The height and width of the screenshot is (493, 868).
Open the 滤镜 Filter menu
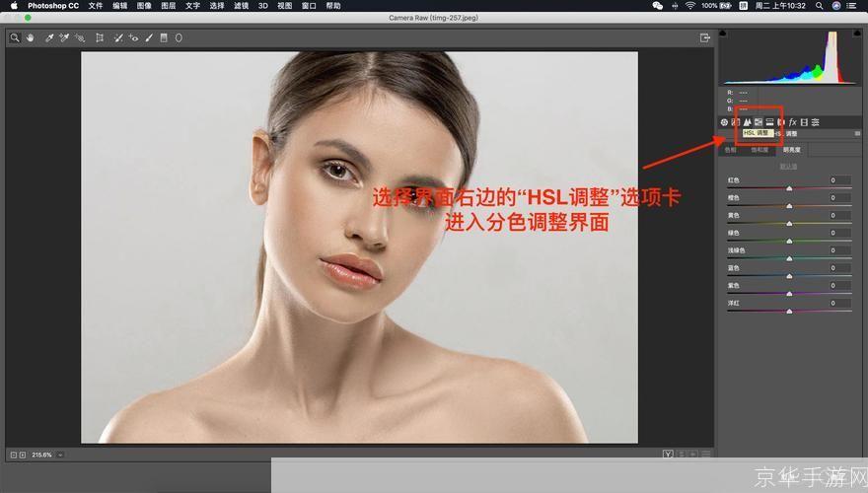241,6
